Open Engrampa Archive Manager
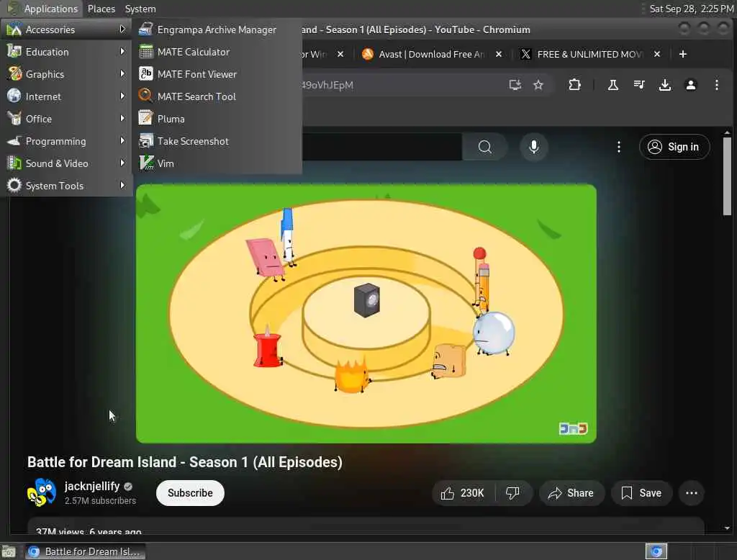This screenshot has height=560, width=737. click(217, 30)
